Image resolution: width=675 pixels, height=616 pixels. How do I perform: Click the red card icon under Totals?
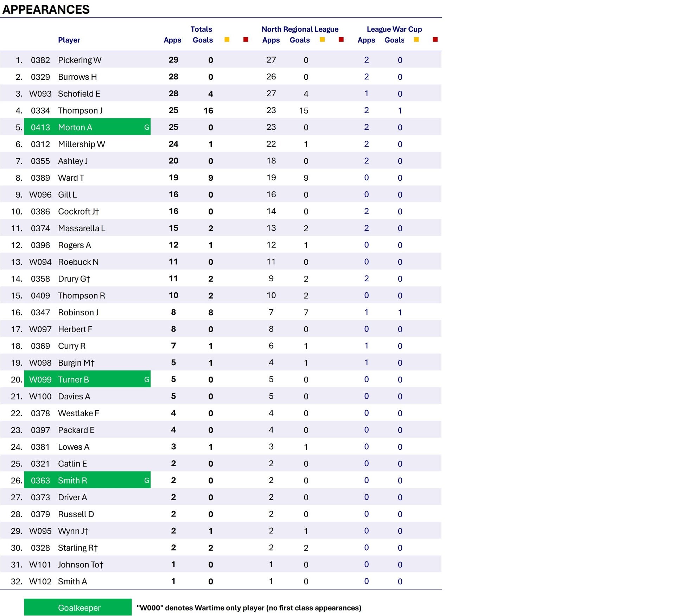tap(246, 40)
